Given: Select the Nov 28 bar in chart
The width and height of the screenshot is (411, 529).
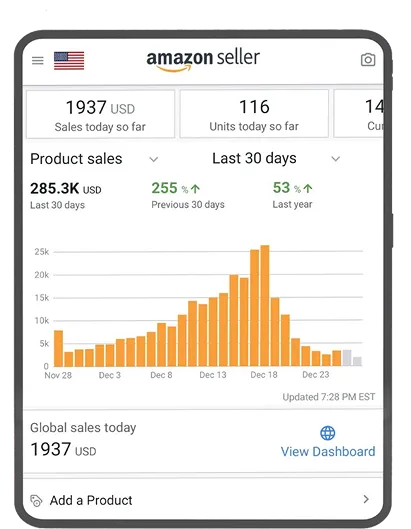Looking at the screenshot, I should tap(58, 348).
